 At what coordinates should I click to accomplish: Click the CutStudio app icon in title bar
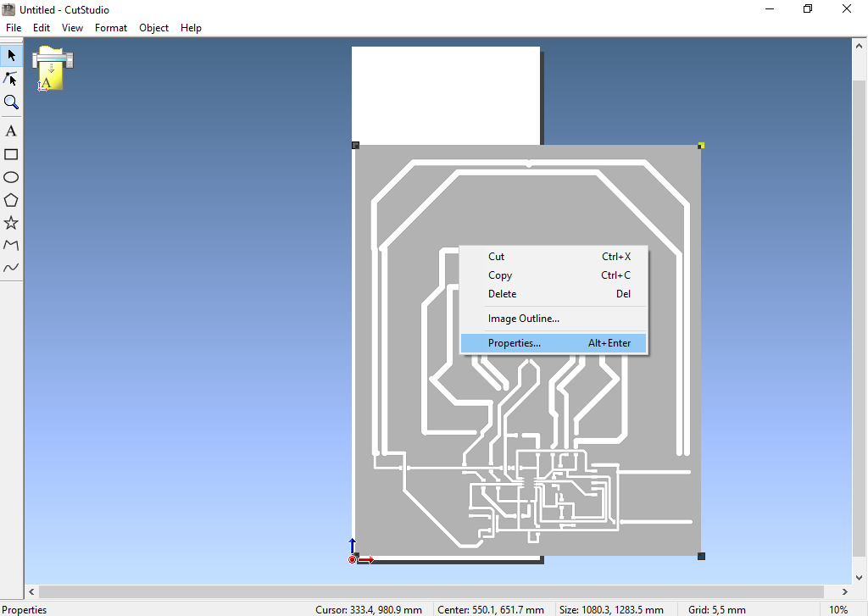coord(8,9)
